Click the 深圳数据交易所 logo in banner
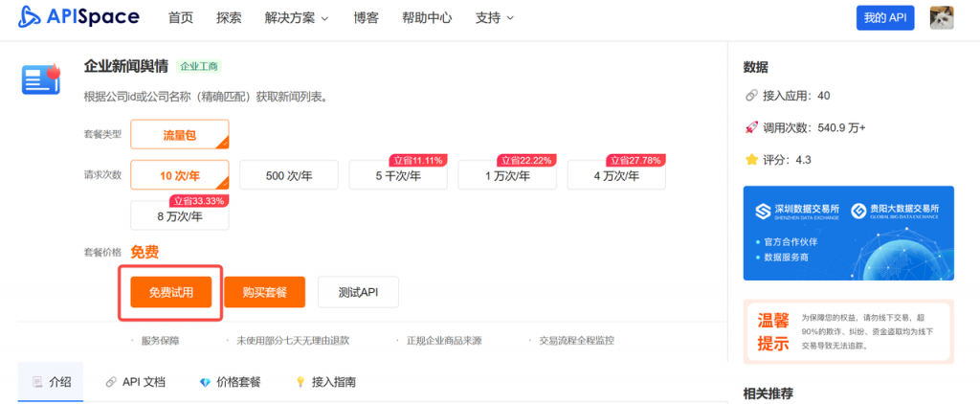980x404 pixels. point(797,212)
